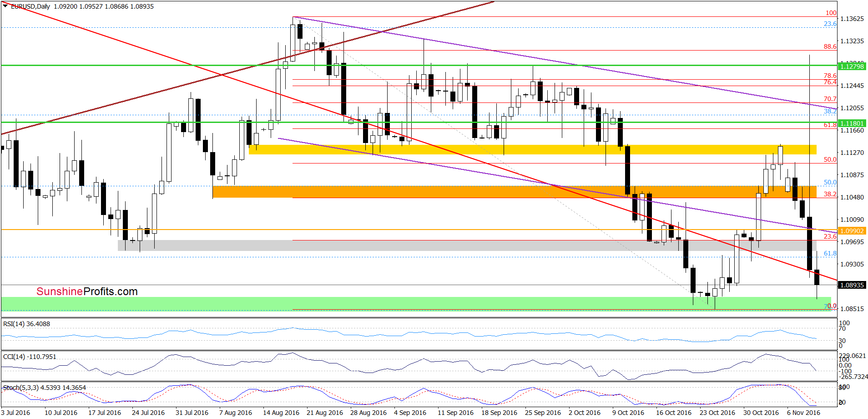The image size is (868, 419).
Task: Click the 3 Jul 2016 date label
Action: click(15, 413)
